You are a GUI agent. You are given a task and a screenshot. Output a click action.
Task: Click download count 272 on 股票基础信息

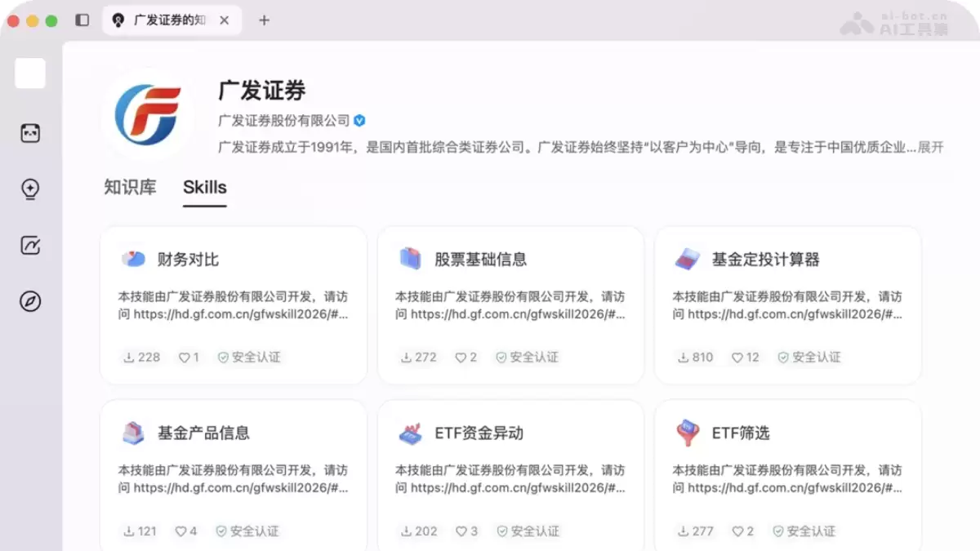(x=419, y=358)
